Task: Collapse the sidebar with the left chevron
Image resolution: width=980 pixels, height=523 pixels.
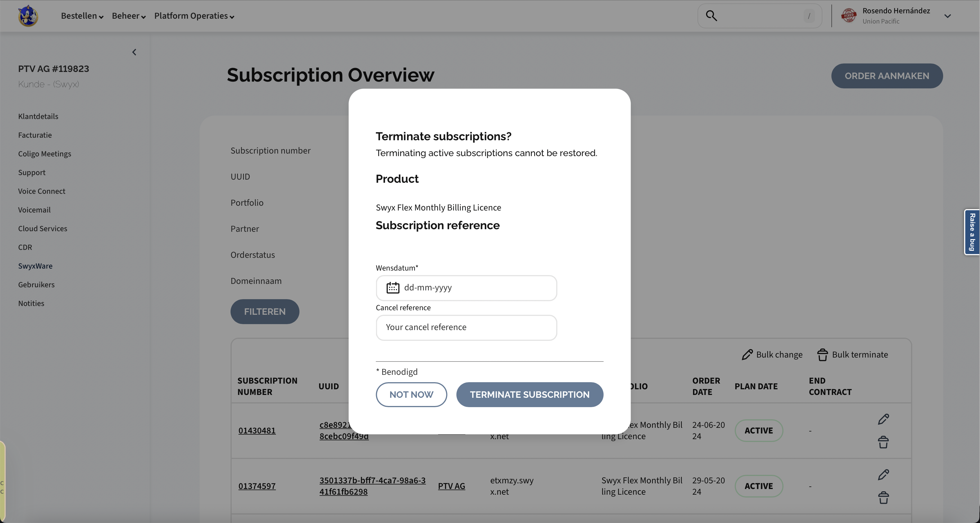Action: coord(134,52)
